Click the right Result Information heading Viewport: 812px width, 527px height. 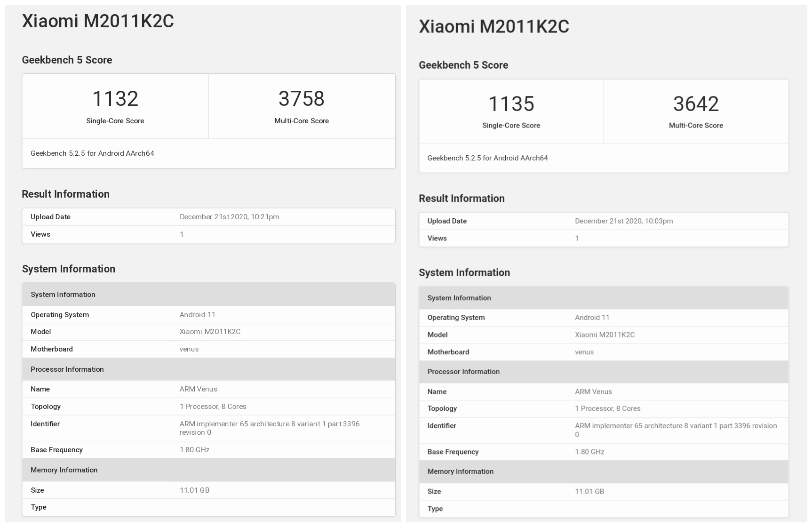(462, 199)
